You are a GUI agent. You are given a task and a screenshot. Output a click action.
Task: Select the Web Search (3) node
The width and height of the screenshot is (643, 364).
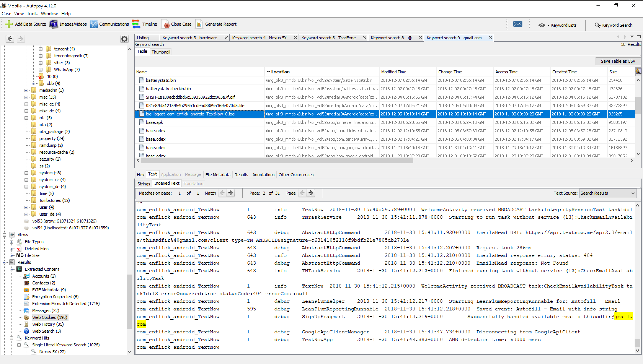(46, 331)
